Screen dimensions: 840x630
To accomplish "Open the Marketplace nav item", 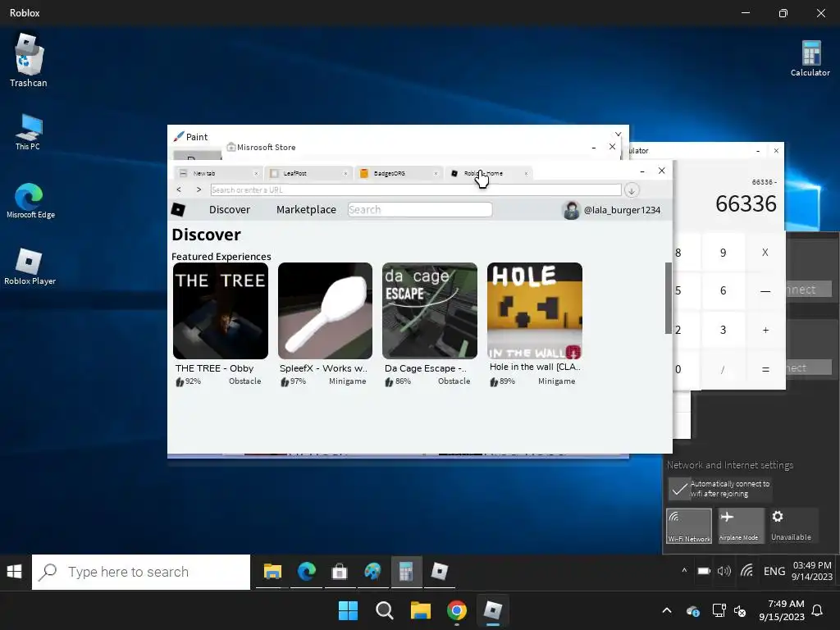I will coord(307,209).
